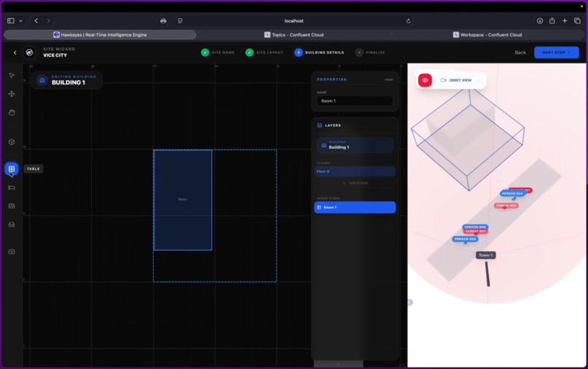Viewport: 588px width, 369px height.
Task: Go forward in Safari history
Action: click(x=48, y=20)
